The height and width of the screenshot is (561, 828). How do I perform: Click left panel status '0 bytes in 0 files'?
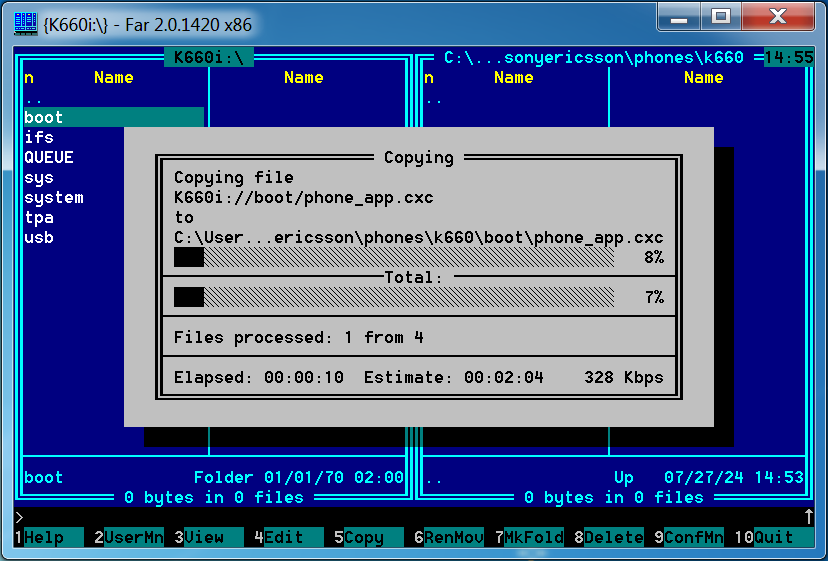click(x=214, y=498)
